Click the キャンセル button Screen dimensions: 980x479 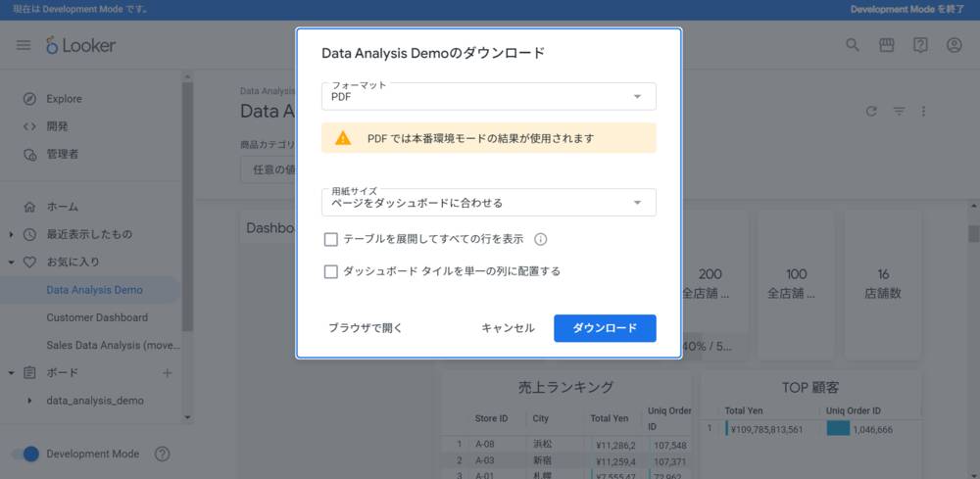coord(508,328)
